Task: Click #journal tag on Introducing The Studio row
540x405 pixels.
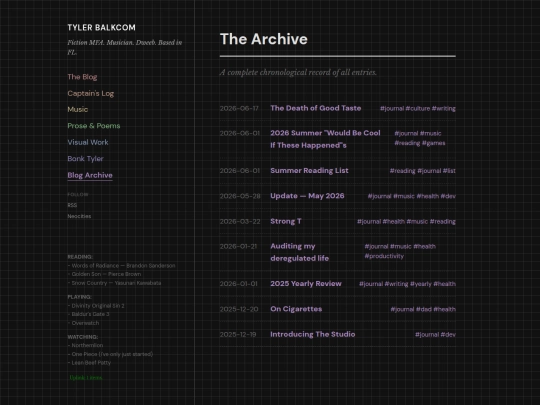Action: pos(427,335)
